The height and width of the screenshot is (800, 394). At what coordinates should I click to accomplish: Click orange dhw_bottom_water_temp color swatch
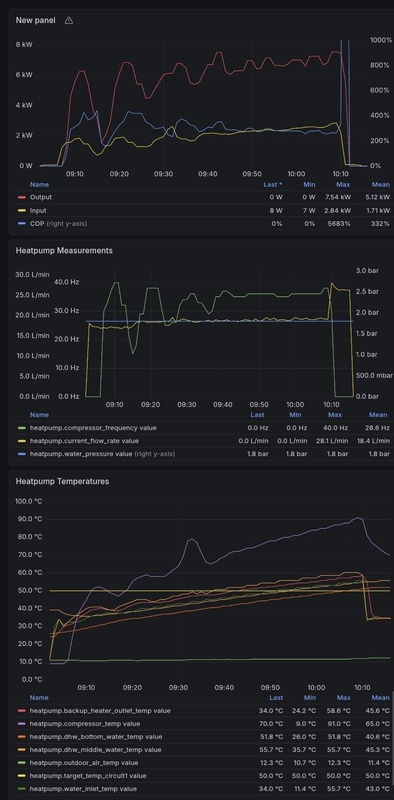pyautogui.click(x=21, y=737)
